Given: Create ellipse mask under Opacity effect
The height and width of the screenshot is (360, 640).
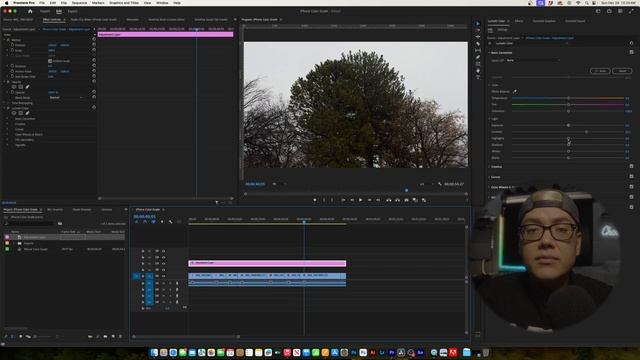Looking at the screenshot, I should pyautogui.click(x=14, y=87).
